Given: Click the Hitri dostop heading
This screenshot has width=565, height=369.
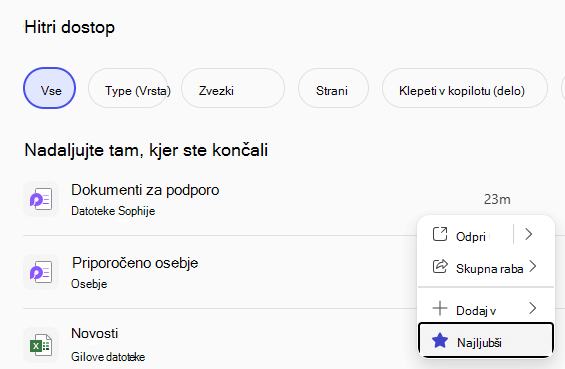Looking at the screenshot, I should (70, 27).
